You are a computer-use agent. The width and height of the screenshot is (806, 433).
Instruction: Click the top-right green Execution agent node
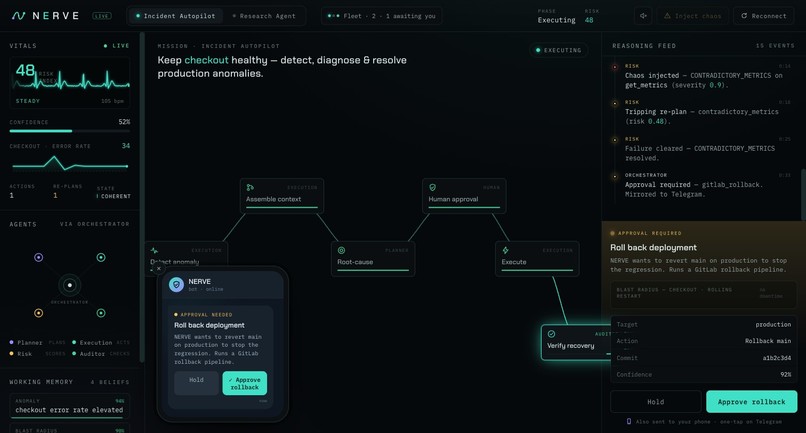click(101, 257)
